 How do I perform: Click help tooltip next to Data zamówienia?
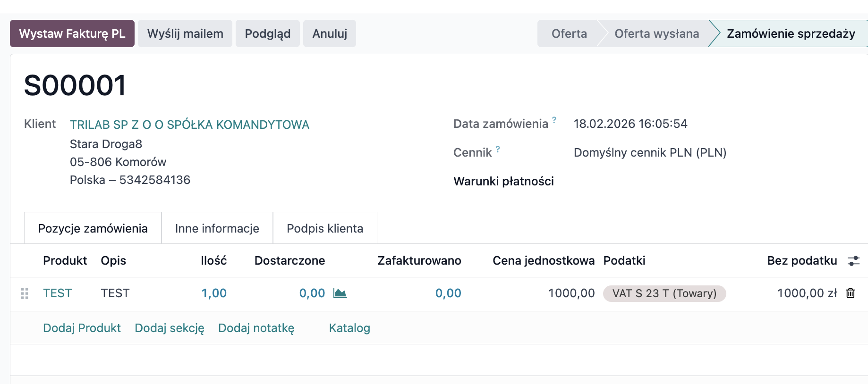click(x=554, y=120)
